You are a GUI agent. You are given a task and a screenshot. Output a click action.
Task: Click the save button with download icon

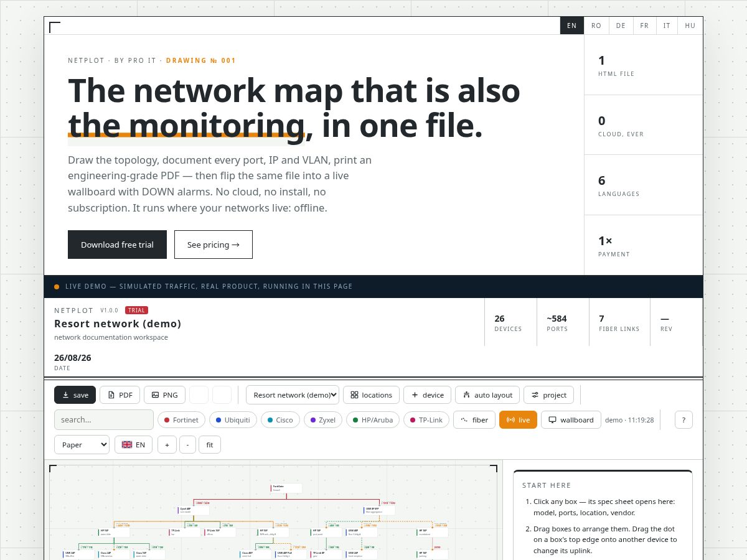pos(75,395)
